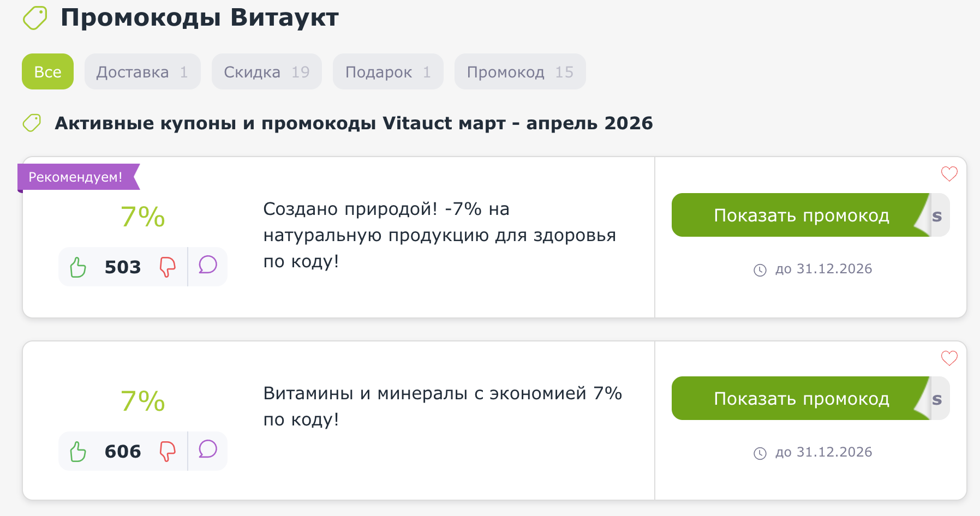Click the thumbs down icon on the second coupon
980x516 pixels.
click(x=168, y=451)
